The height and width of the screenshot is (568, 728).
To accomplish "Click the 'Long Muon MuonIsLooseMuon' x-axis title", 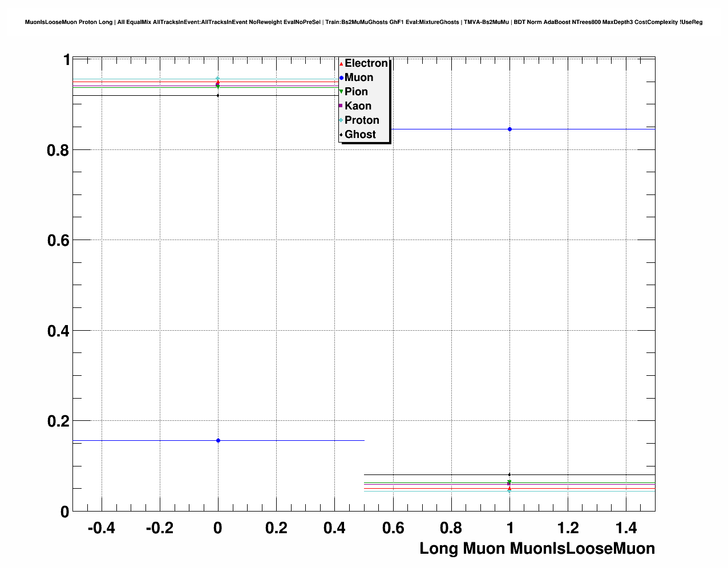I will (537, 549).
